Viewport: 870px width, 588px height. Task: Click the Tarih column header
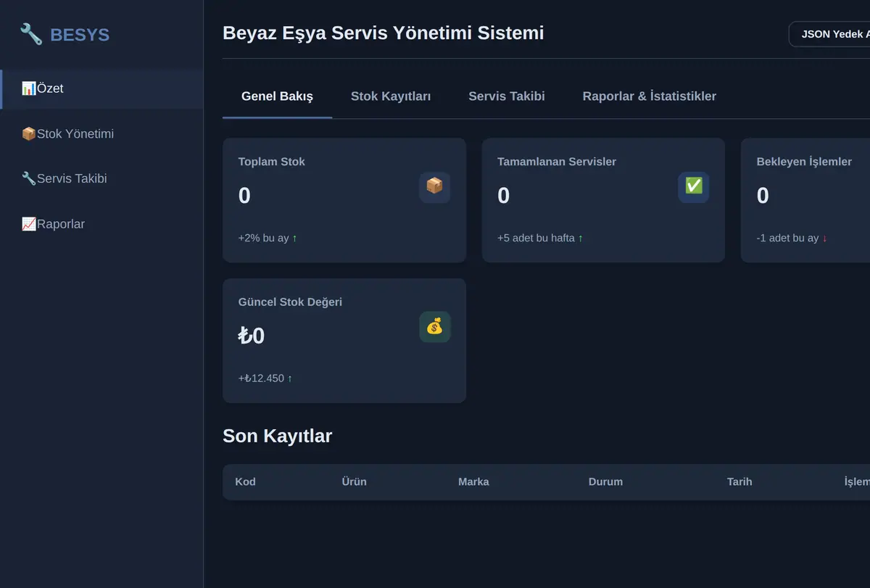pyautogui.click(x=739, y=481)
